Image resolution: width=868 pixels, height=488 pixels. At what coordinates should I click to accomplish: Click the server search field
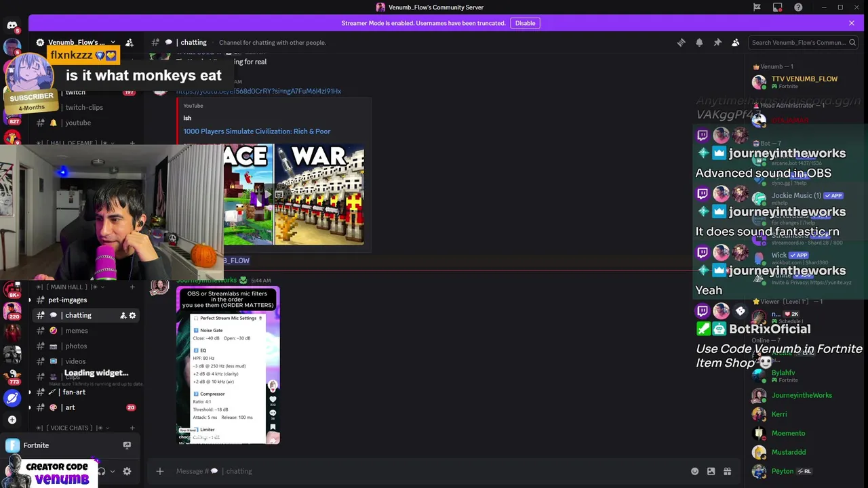point(803,43)
